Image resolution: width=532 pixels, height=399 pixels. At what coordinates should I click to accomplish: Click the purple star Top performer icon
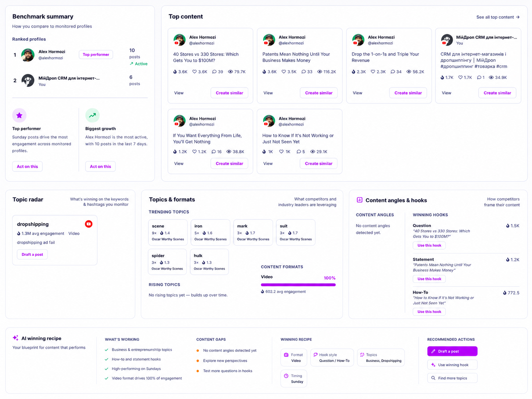coord(19,115)
